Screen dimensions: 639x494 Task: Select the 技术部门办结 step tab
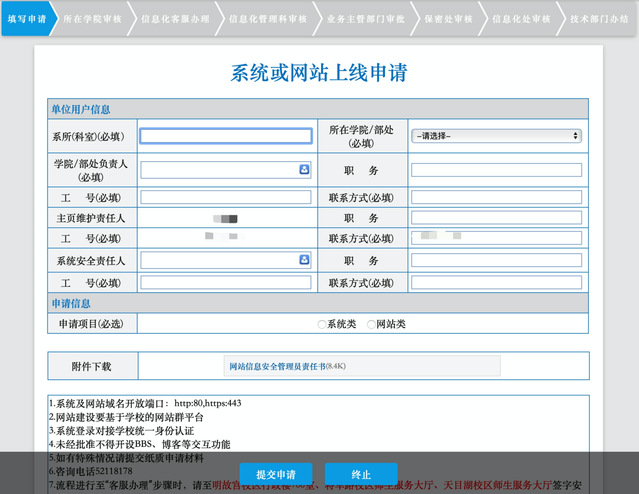tap(600, 19)
